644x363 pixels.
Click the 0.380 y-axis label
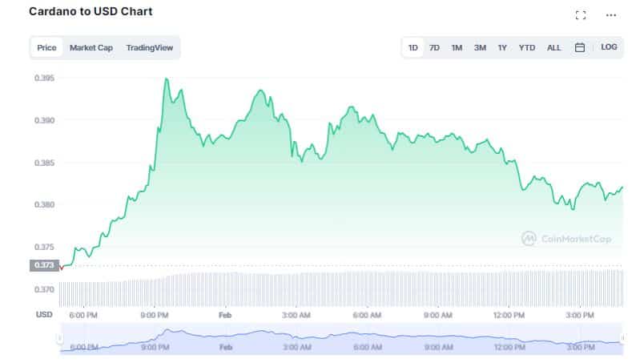[x=44, y=204]
